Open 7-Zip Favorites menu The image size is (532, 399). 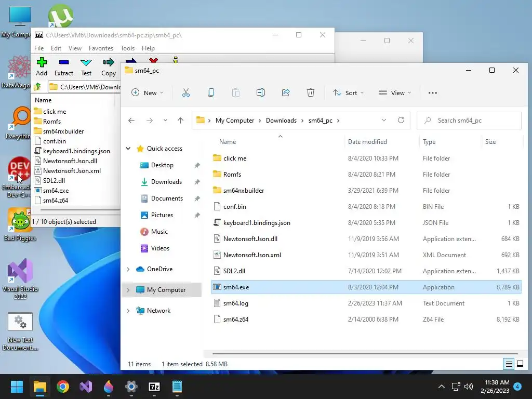tap(101, 48)
